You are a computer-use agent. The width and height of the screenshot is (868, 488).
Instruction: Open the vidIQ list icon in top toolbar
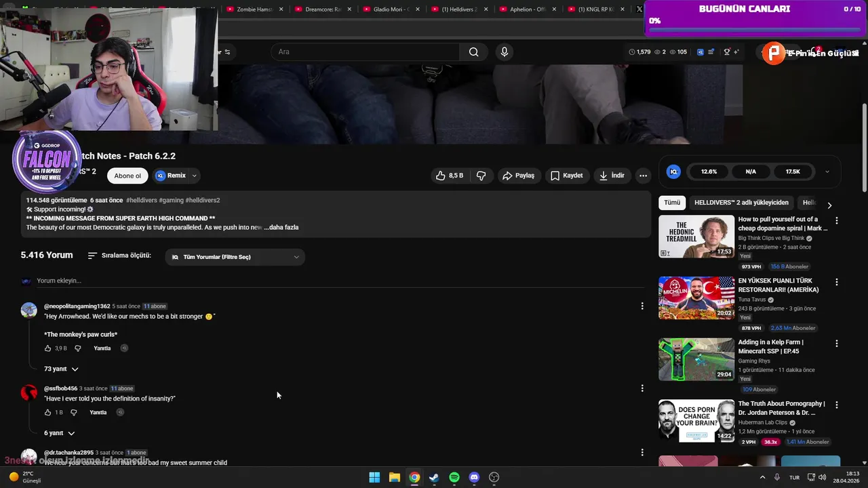(711, 52)
